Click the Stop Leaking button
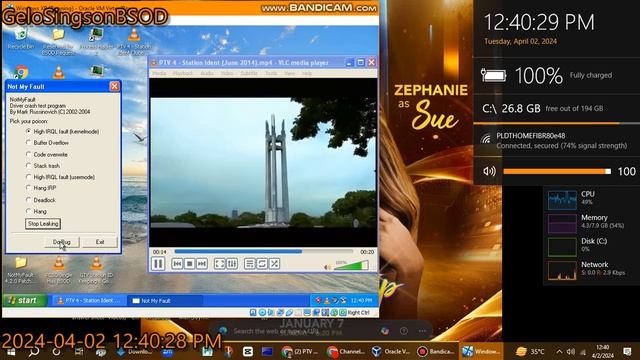The image size is (640, 360). pos(43,224)
